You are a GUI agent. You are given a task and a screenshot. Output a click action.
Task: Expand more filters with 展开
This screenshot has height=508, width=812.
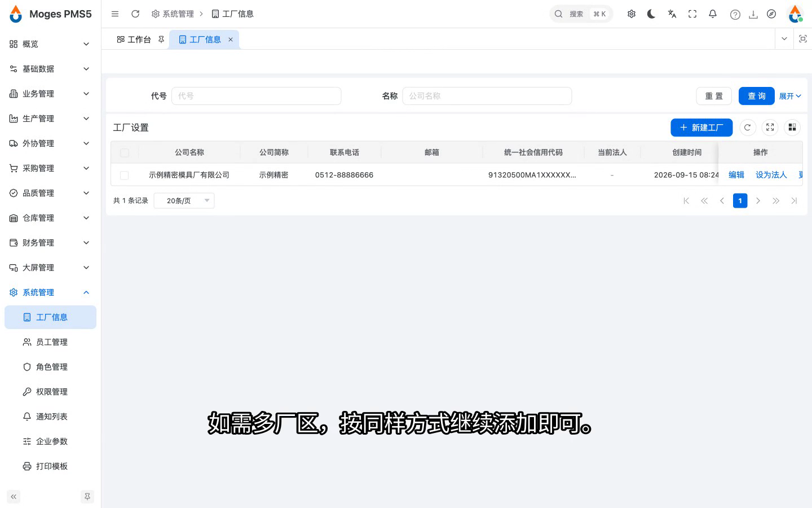[790, 96]
